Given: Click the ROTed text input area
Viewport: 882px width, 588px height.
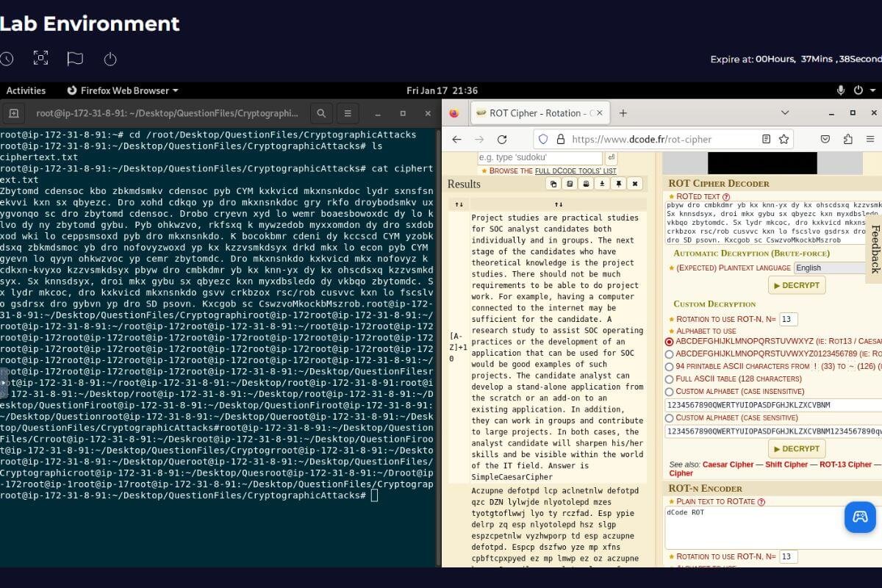Looking at the screenshot, I should click(773, 223).
